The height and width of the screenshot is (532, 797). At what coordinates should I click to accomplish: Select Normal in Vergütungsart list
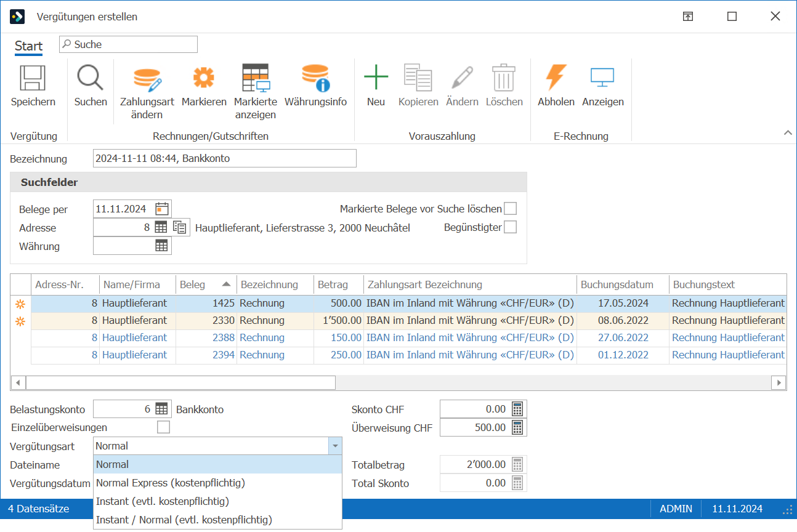(x=217, y=465)
